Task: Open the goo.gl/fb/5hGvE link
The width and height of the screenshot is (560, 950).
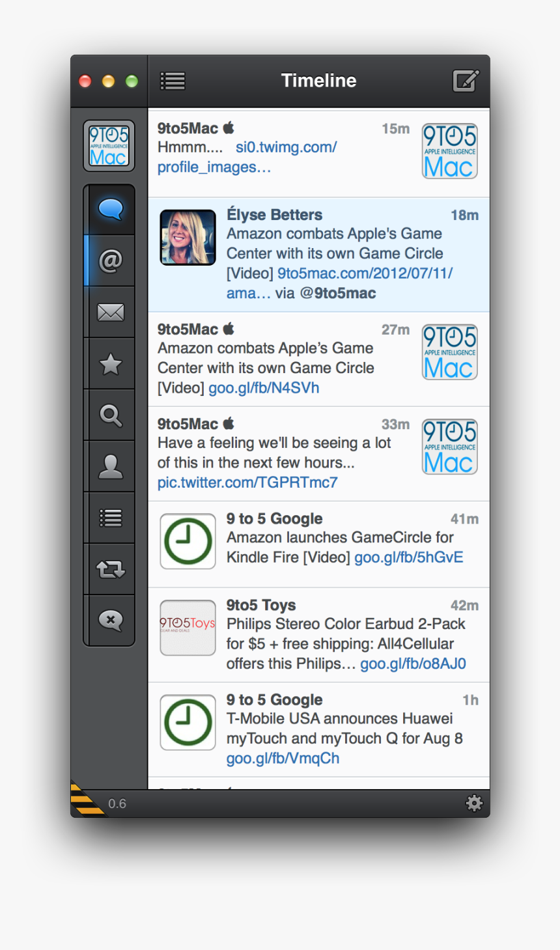Action: point(409,557)
